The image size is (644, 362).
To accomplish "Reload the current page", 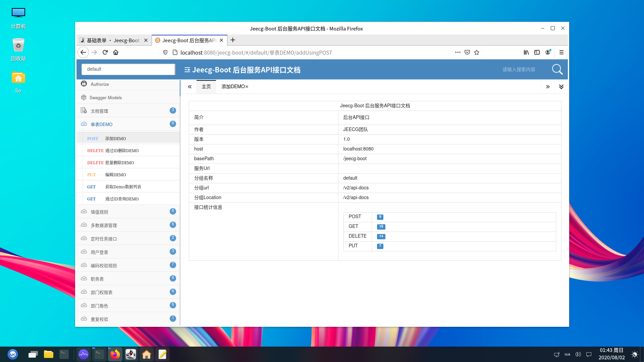I will pyautogui.click(x=105, y=52).
